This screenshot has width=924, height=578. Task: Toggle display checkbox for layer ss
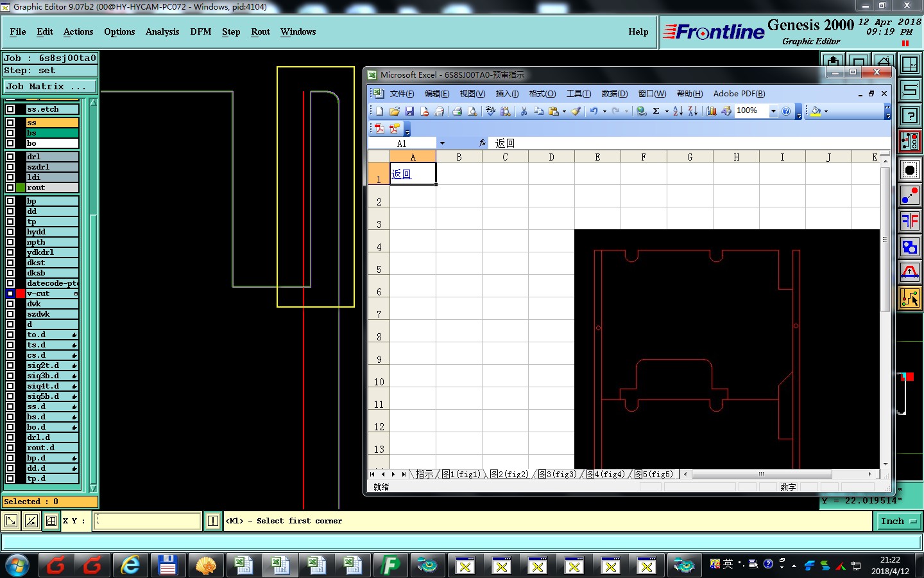[x=10, y=123]
